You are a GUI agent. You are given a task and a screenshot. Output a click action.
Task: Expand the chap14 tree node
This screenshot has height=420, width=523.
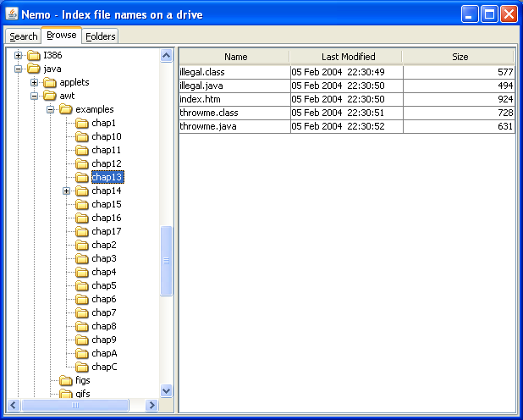(x=66, y=191)
